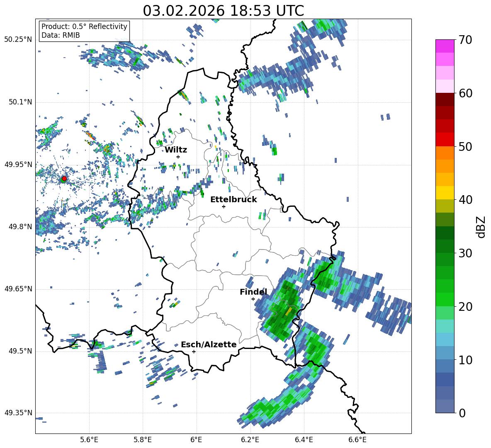This screenshot has height=448, width=491.
Task: Click the magenta top of the colorbar
Action: click(445, 46)
